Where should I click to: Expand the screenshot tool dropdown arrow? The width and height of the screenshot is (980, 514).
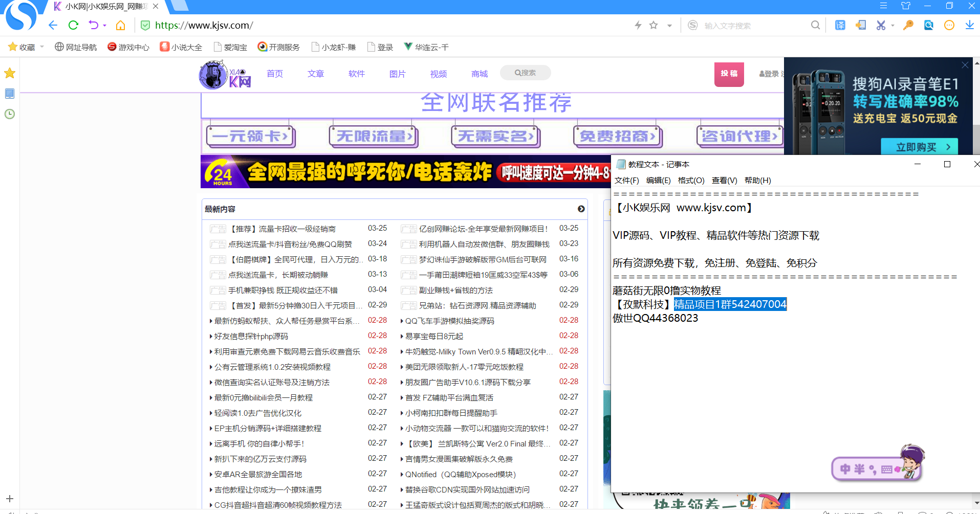coord(893,25)
